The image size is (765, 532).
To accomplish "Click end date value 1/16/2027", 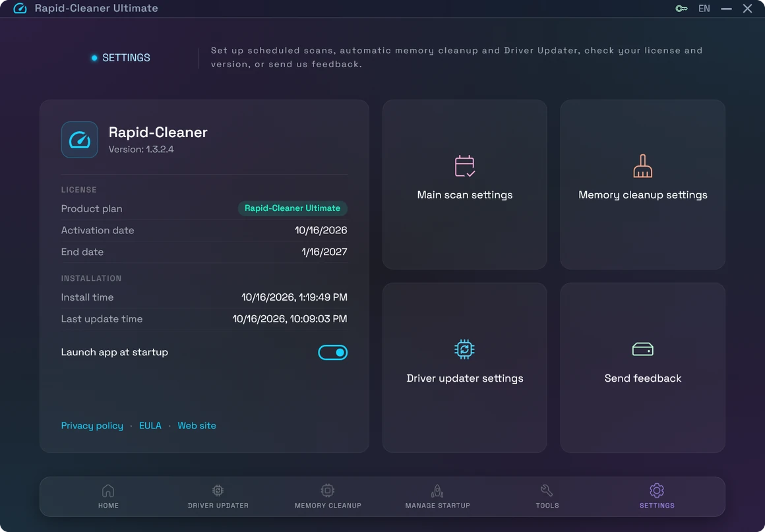I will pos(324,252).
